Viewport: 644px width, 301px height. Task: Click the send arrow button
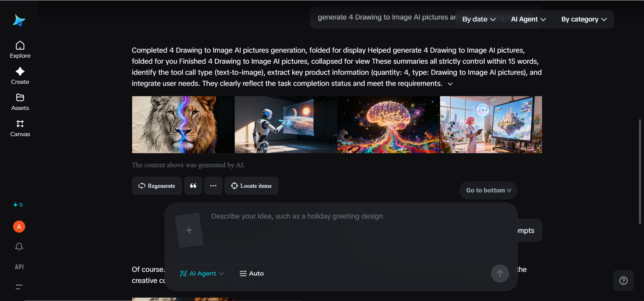(x=500, y=274)
